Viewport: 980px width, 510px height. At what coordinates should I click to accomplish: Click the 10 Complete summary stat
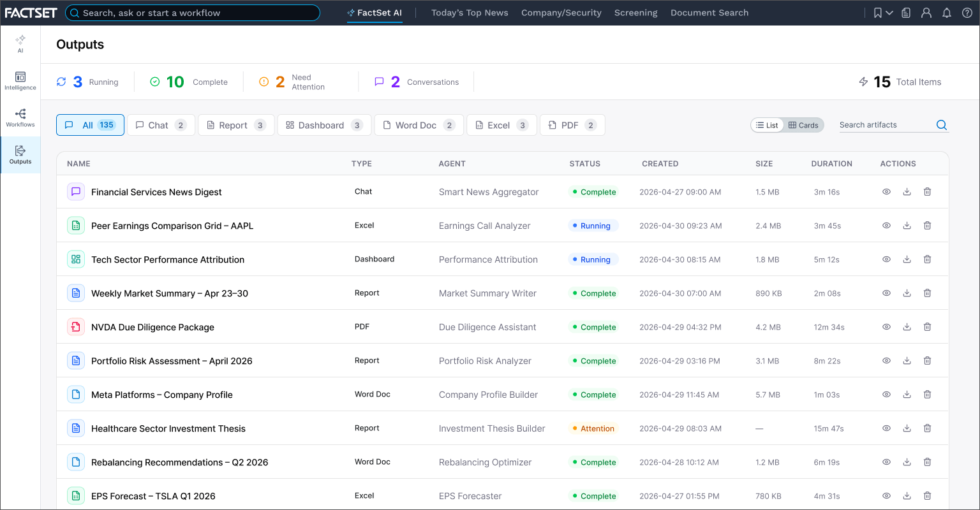pos(188,82)
